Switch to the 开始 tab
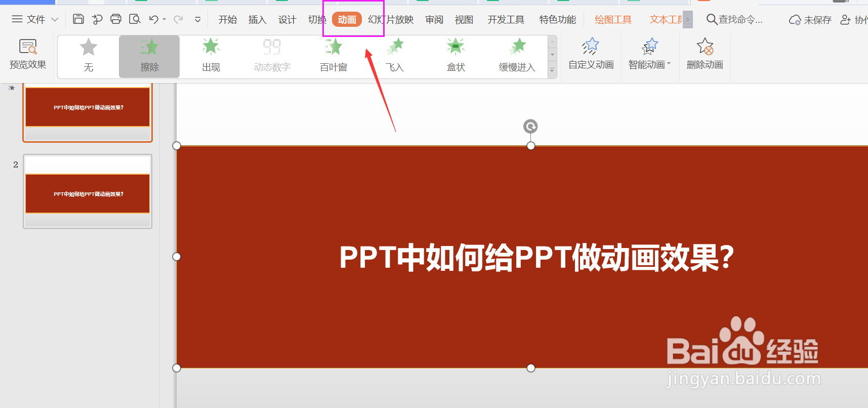This screenshot has width=868, height=408. (228, 20)
